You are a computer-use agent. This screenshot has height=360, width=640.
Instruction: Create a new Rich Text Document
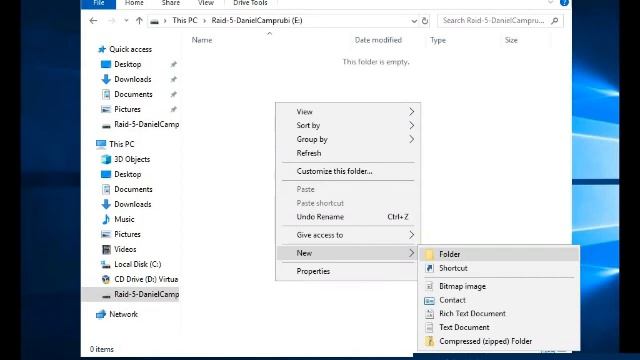[x=499, y=313]
